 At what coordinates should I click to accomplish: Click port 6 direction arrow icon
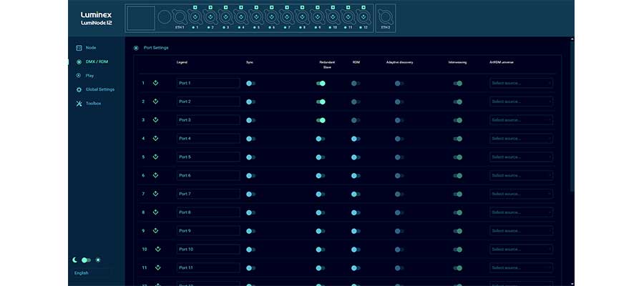(x=155, y=175)
